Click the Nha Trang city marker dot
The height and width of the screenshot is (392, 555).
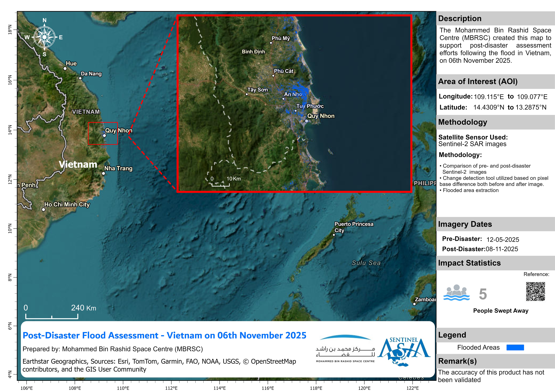click(x=103, y=173)
